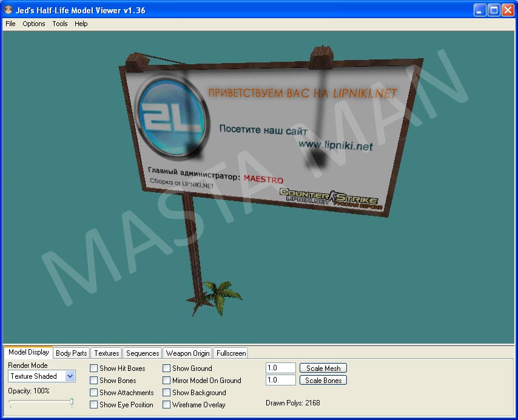Enable Show Hit Boxes checkbox
Viewport: 518px width, 420px height.
coord(94,368)
